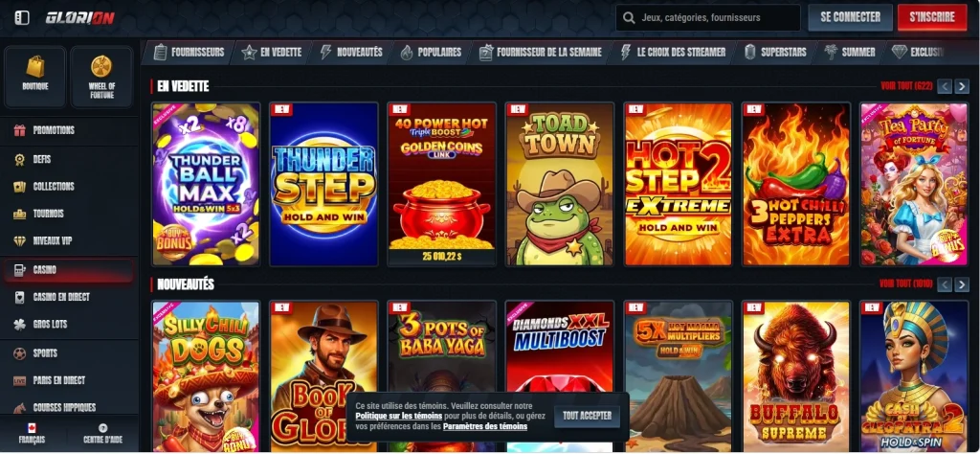
Task: Click the Tournois icon
Action: pos(20,214)
